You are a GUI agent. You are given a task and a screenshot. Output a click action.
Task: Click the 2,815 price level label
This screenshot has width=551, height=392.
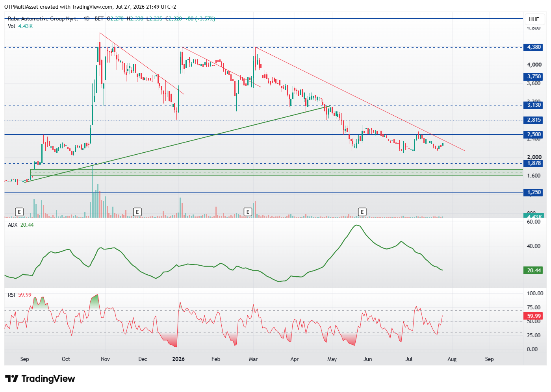534,120
